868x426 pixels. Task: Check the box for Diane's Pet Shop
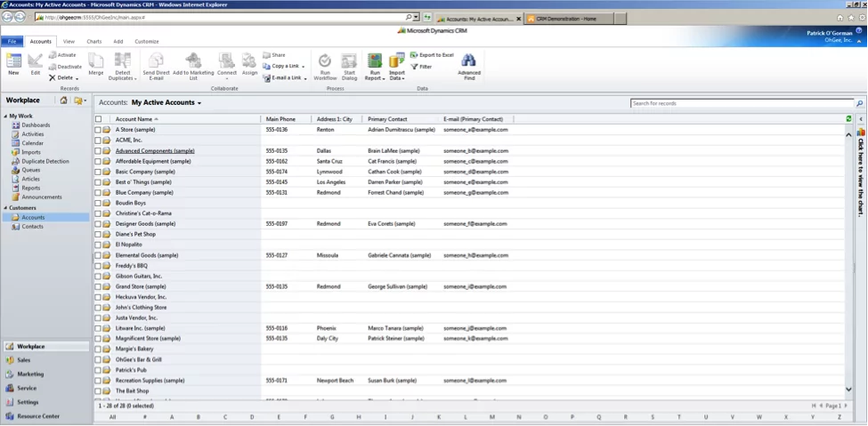(x=98, y=234)
